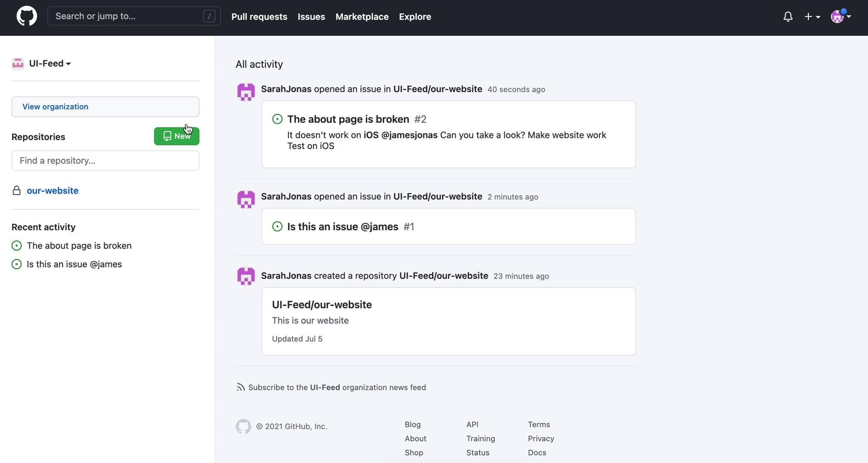The height and width of the screenshot is (463, 868).
Task: Click the open issue icon for issue #1
Action: [x=277, y=227]
